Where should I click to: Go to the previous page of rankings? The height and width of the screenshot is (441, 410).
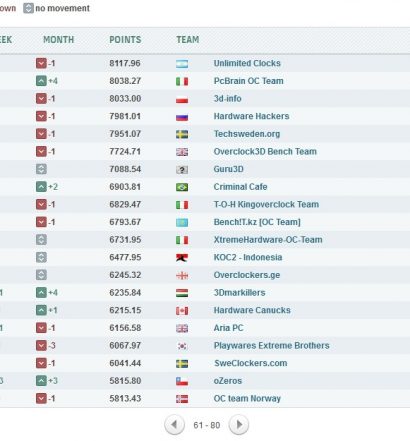coord(174,425)
